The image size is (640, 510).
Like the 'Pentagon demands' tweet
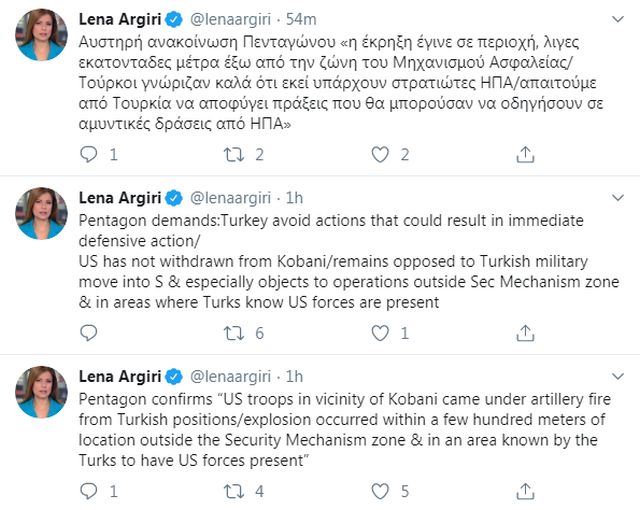click(380, 333)
